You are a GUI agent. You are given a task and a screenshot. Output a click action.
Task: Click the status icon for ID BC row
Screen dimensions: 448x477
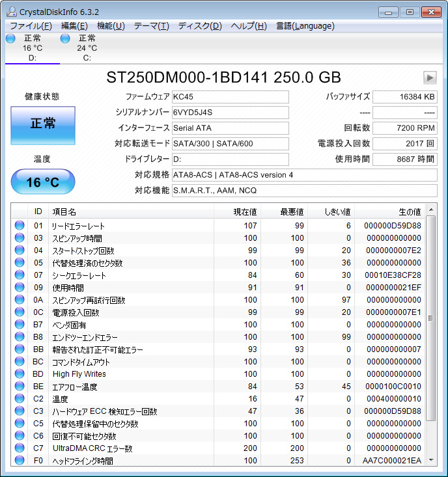[x=20, y=361]
